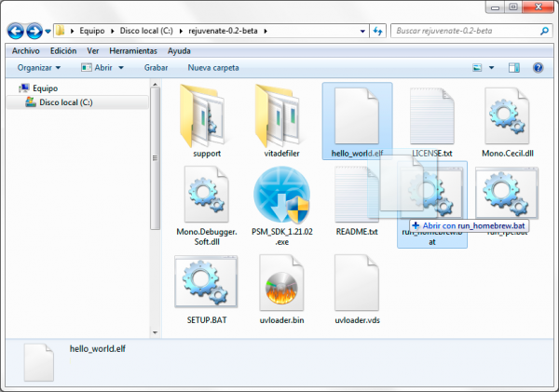Image resolution: width=559 pixels, height=392 pixels.
Task: Click the Nueva carpeta button
Action: (x=213, y=68)
